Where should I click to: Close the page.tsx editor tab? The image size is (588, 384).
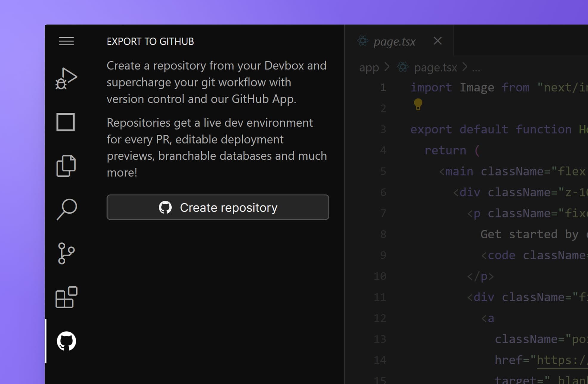pos(438,41)
